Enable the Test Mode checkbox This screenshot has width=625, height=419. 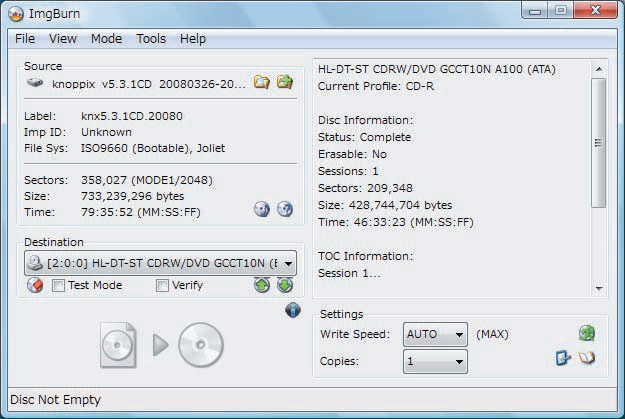click(x=58, y=285)
